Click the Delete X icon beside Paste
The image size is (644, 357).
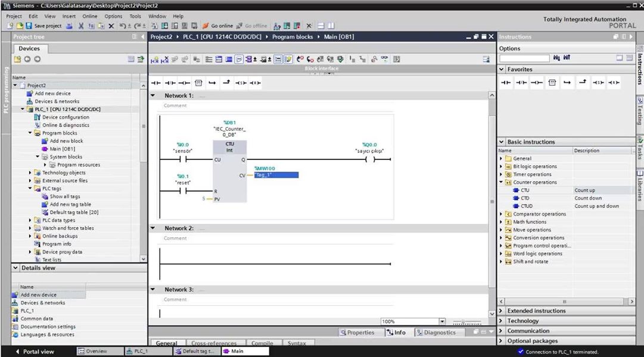click(x=111, y=26)
